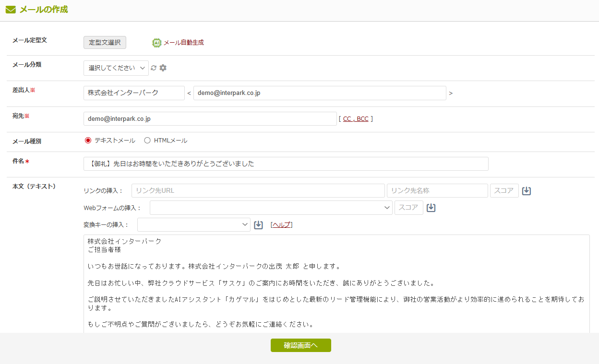Screen dimensions: 599x364
Task: Click the AI mail auto-generation chip icon
Action: (x=156, y=43)
